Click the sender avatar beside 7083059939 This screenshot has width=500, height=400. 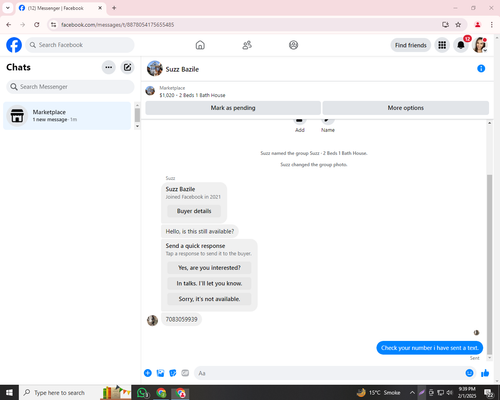(x=152, y=320)
